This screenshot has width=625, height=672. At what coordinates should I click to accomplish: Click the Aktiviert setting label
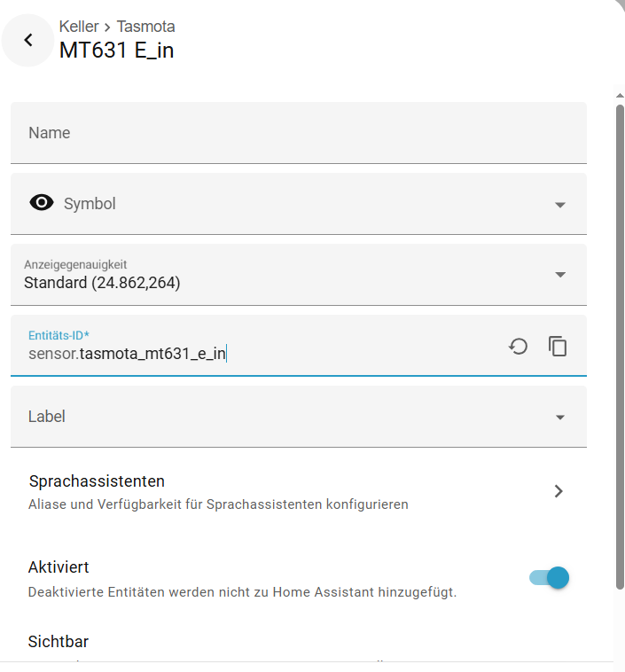click(59, 567)
